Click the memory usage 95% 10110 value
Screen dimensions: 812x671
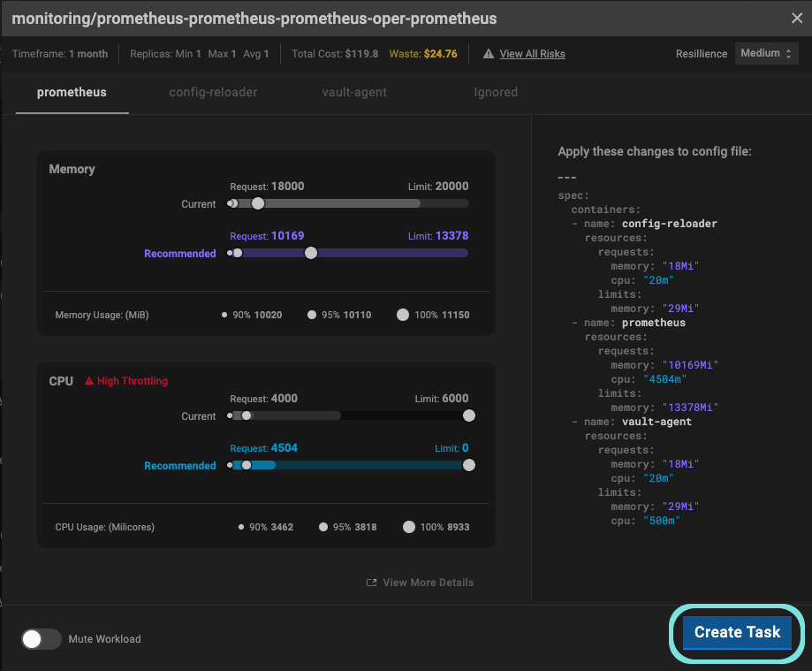(346, 315)
